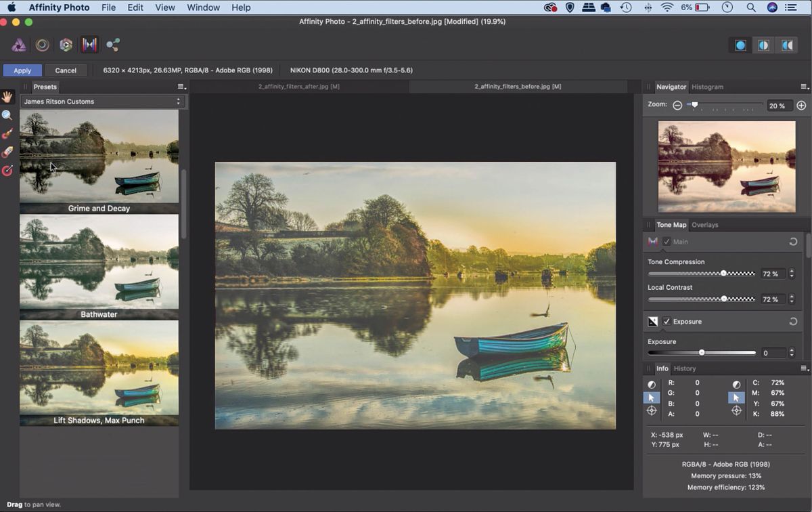The image size is (812, 512).
Task: Open the Presets panel options menu
Action: [x=180, y=87]
